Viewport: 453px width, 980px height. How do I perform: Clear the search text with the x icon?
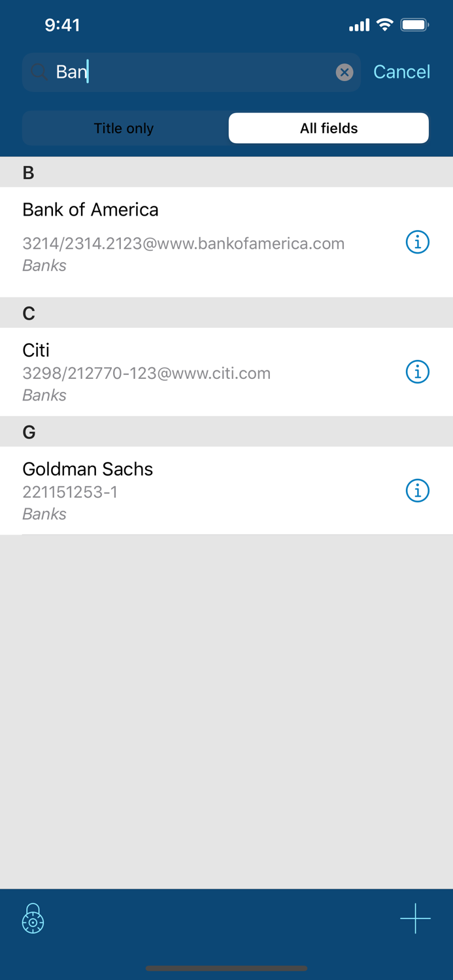(344, 72)
